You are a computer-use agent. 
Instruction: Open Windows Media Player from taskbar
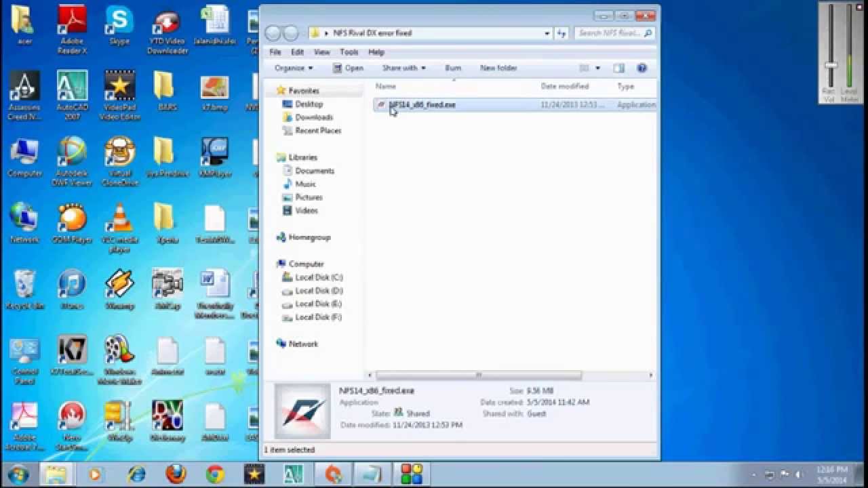[x=94, y=474]
